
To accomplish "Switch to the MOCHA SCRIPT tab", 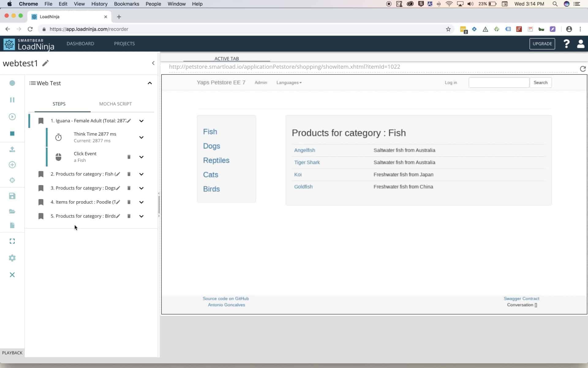I will (x=115, y=104).
